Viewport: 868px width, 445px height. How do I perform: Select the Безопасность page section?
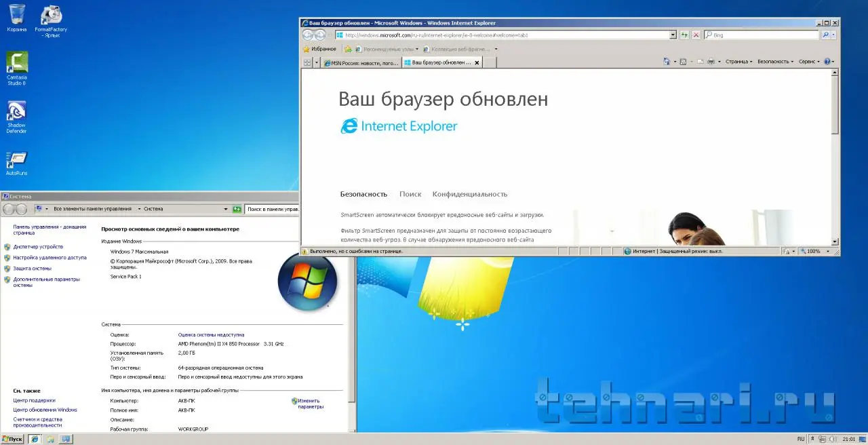click(363, 194)
